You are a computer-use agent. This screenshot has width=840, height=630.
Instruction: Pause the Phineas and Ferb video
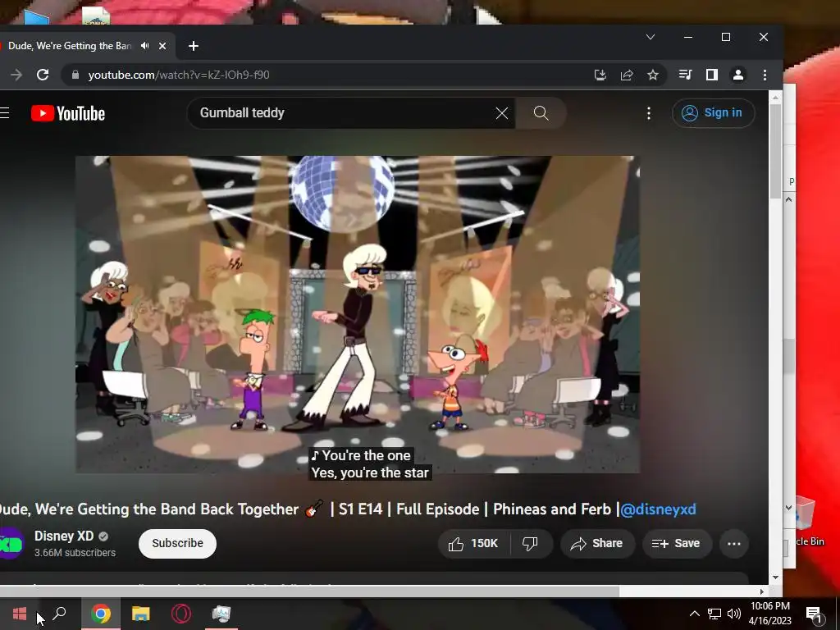[358, 314]
